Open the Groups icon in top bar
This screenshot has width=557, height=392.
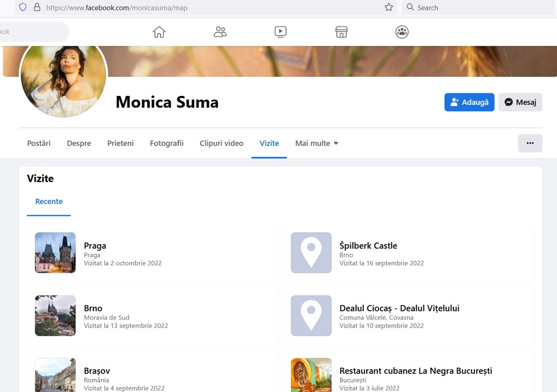[x=402, y=32]
